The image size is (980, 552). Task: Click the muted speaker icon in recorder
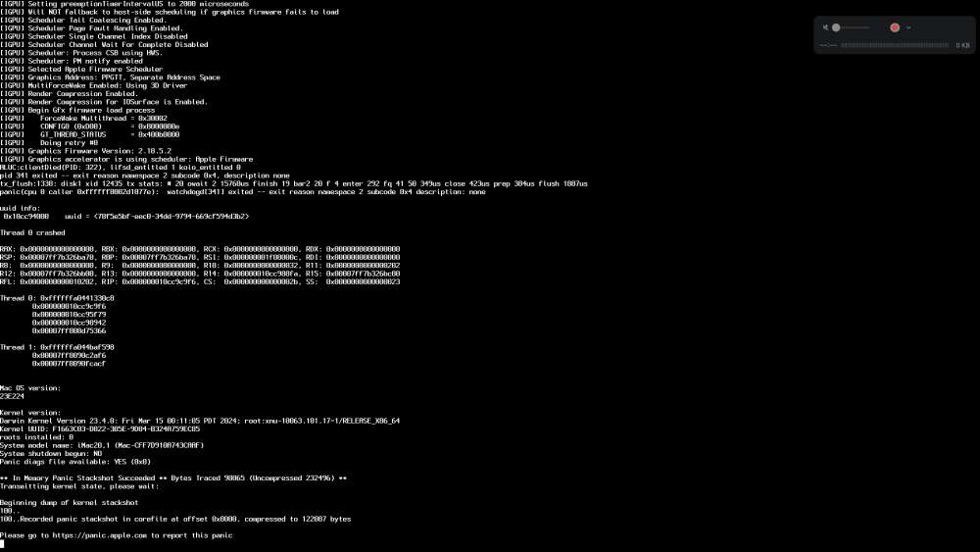click(x=825, y=27)
